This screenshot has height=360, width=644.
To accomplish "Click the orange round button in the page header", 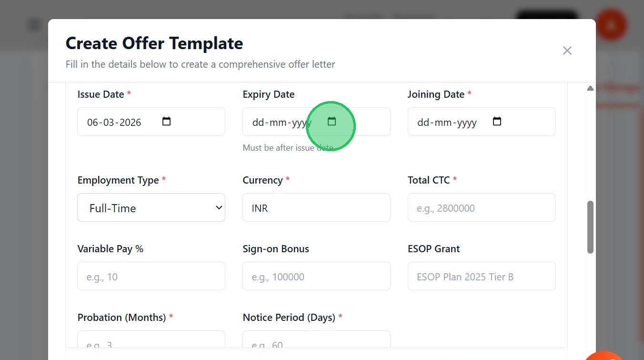I will 611,25.
